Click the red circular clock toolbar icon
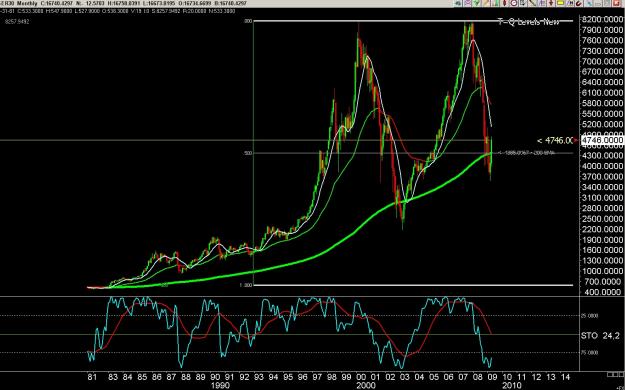The image size is (625, 390). (514, 3)
